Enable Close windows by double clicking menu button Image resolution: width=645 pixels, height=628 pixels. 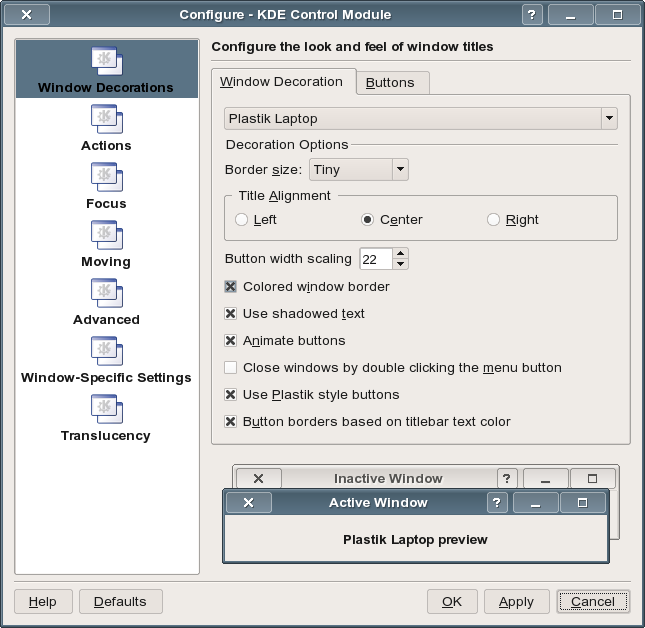pyautogui.click(x=230, y=368)
